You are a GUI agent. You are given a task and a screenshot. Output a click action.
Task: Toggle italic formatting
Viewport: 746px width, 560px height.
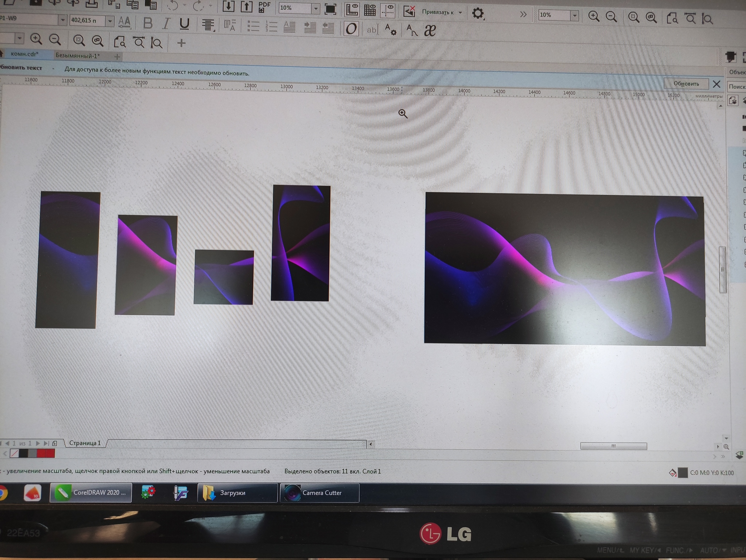click(x=166, y=24)
